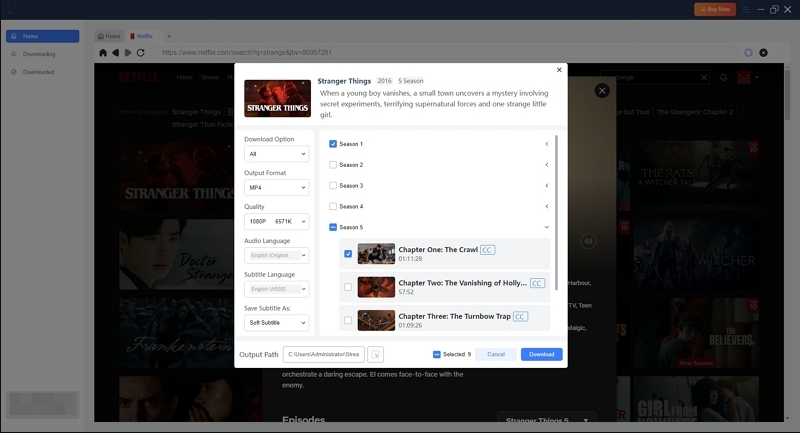Toggle Netflix preview volume icon

click(x=588, y=241)
